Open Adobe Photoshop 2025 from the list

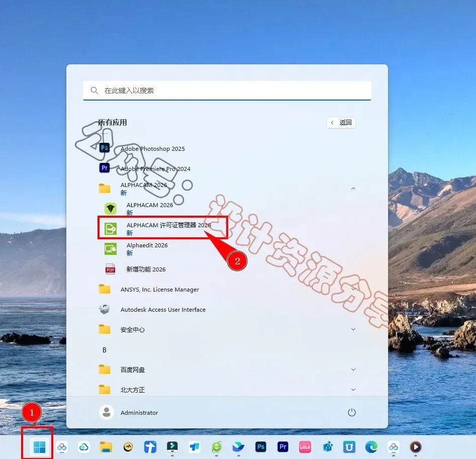point(153,149)
